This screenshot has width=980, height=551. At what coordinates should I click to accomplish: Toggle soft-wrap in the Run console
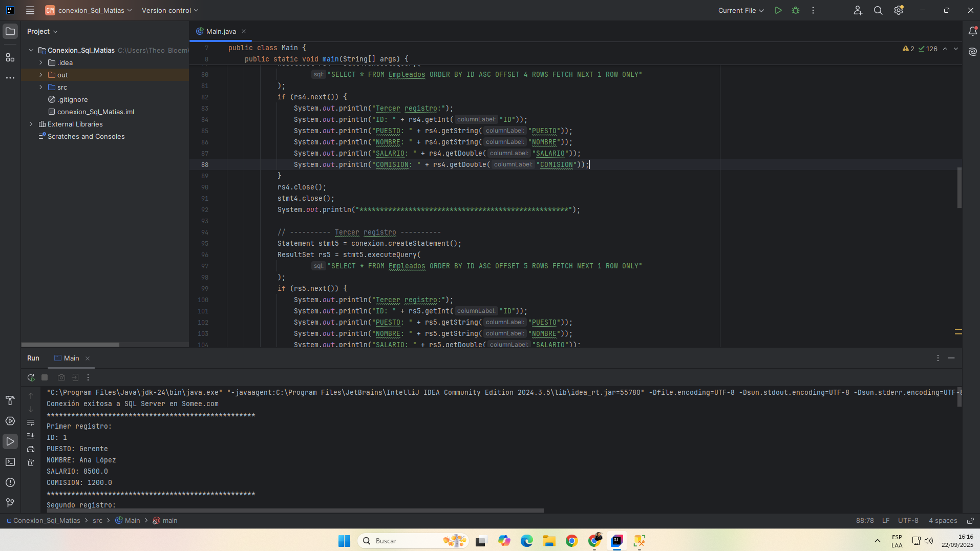pyautogui.click(x=31, y=422)
